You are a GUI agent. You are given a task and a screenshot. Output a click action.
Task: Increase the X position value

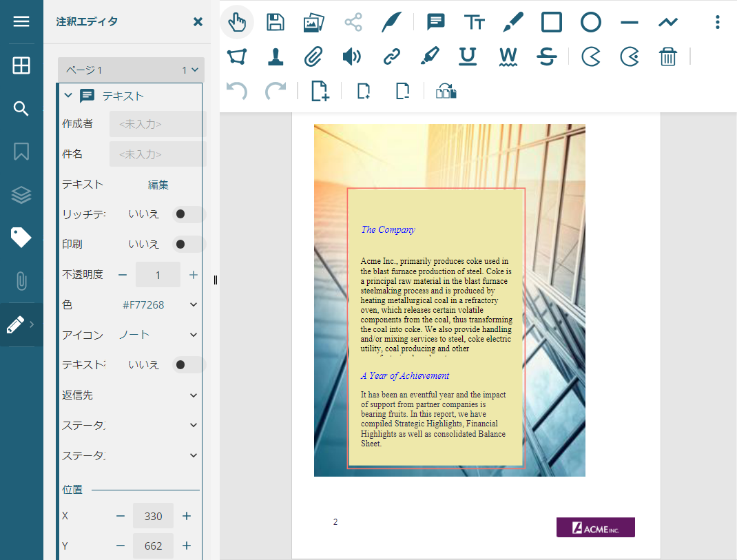[187, 516]
